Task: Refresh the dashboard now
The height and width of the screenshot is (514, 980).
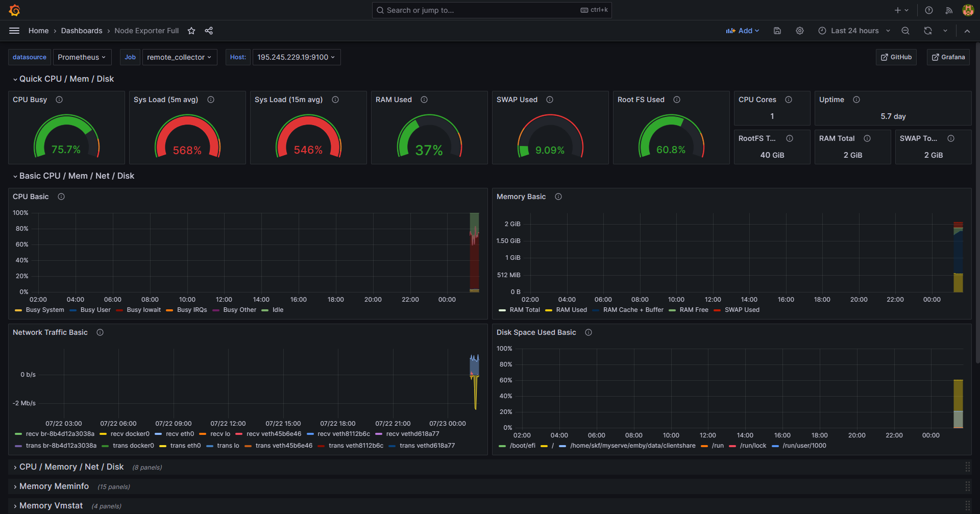Action: click(x=928, y=31)
